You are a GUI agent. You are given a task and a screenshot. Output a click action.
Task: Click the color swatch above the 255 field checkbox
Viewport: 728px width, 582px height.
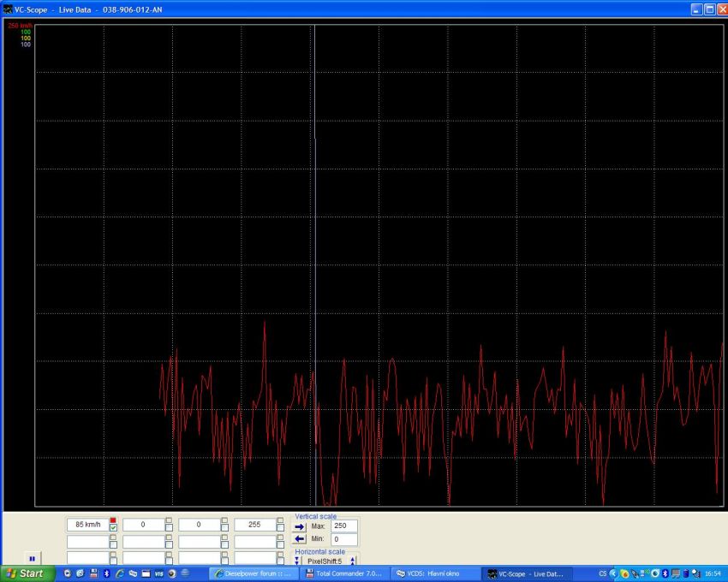point(280,520)
